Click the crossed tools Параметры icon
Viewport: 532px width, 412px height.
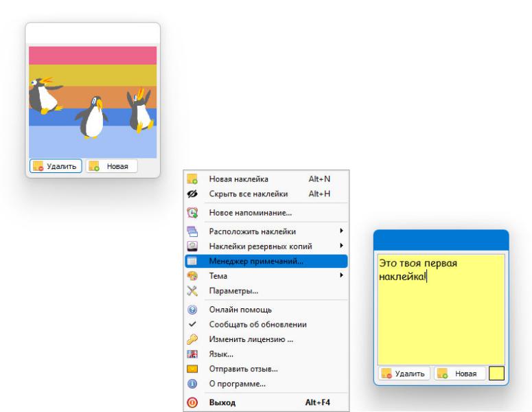tap(192, 291)
